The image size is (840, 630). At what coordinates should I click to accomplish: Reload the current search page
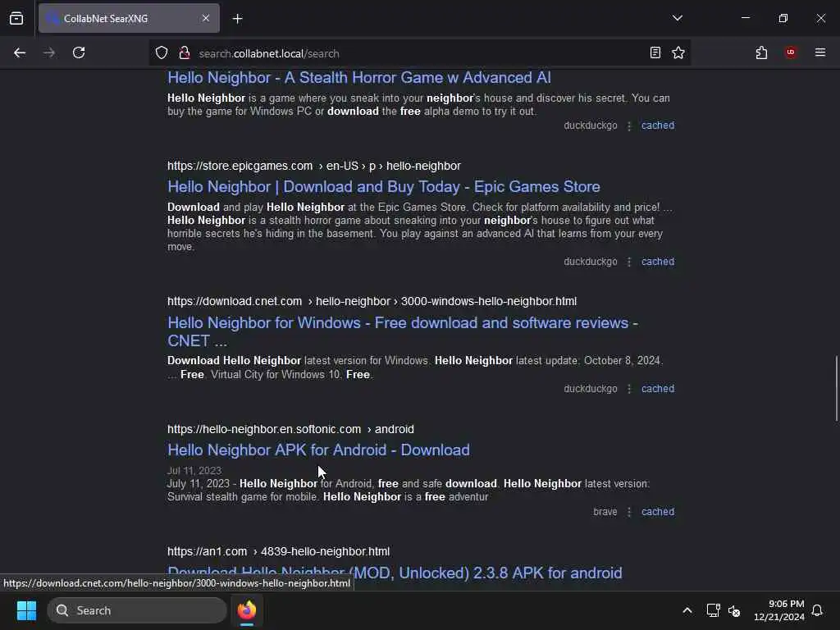pos(79,53)
